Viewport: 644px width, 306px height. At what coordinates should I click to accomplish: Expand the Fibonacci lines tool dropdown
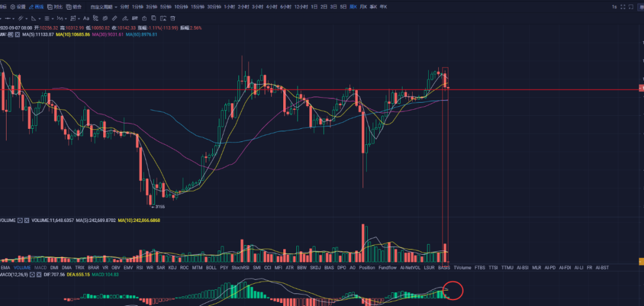52,18
